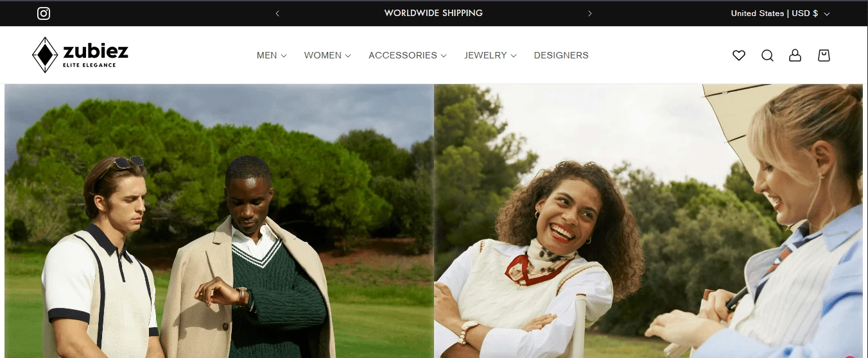The image size is (868, 358).
Task: Click the chevron next to WOMEN
Action: click(x=348, y=56)
